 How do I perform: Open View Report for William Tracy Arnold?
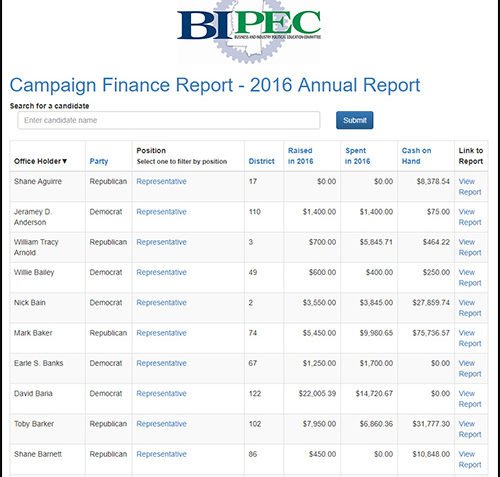point(470,248)
